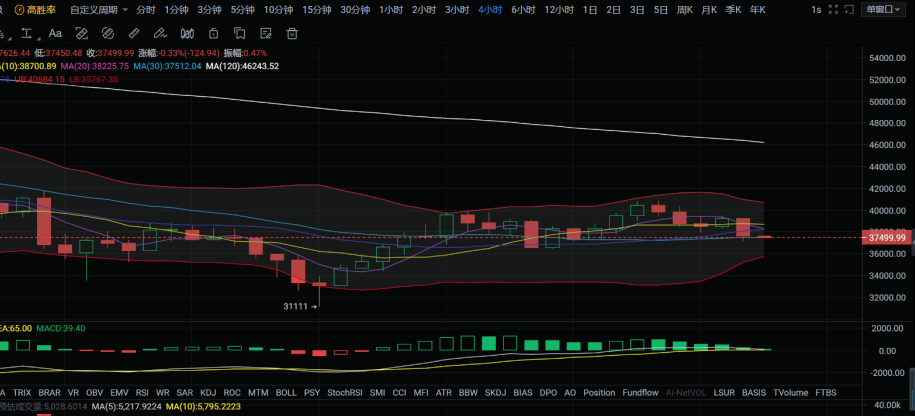The image size is (915, 416).
Task: Select the text line drawing tool
Action: pyautogui.click(x=27, y=33)
